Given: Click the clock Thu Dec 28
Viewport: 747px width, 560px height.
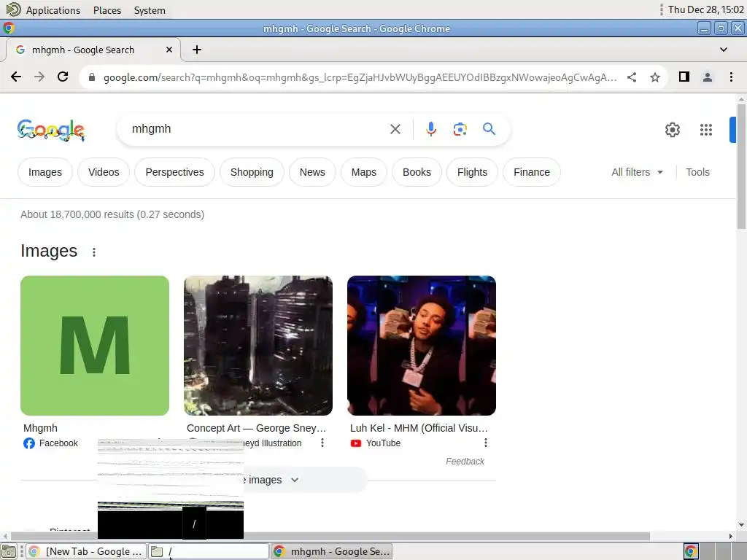Looking at the screenshot, I should coord(705,9).
